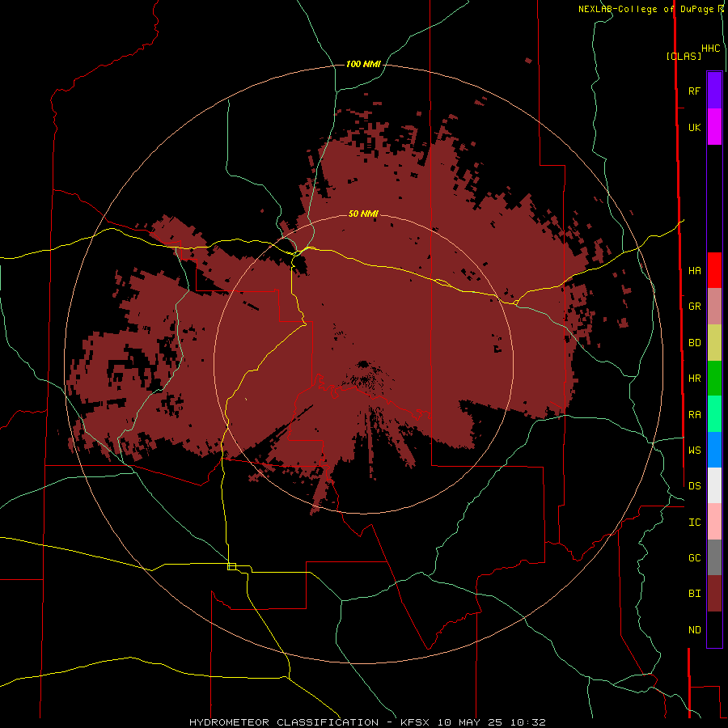Click the BD yellow legend swatch
The width and height of the screenshot is (728, 728).
(714, 343)
